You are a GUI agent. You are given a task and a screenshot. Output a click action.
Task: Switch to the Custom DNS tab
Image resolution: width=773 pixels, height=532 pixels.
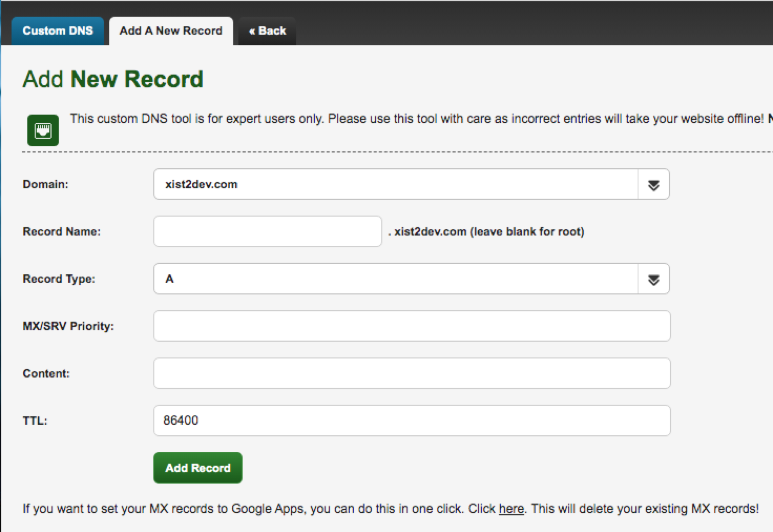[57, 31]
